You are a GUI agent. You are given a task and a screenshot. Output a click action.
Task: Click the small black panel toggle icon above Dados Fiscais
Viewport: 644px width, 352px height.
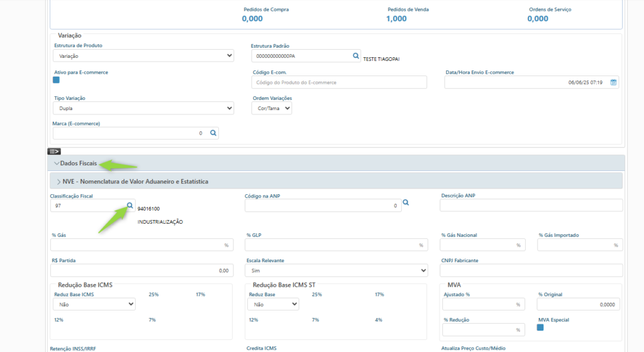pos(53,151)
